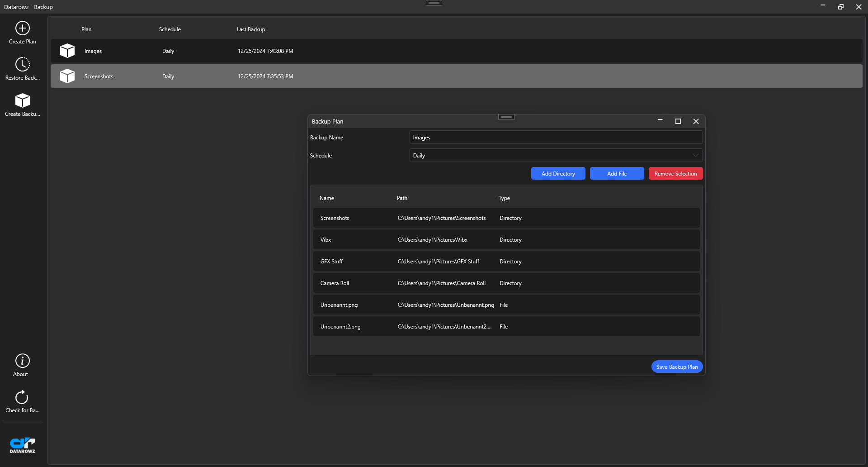Click the Type column header
The width and height of the screenshot is (868, 467).
tap(504, 198)
